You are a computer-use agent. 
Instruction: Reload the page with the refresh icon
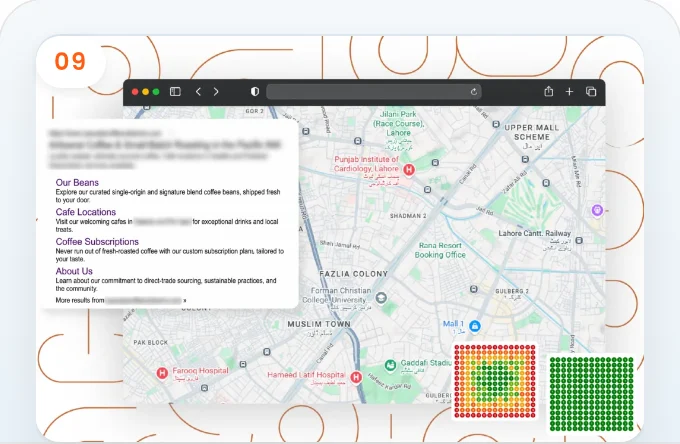click(474, 91)
